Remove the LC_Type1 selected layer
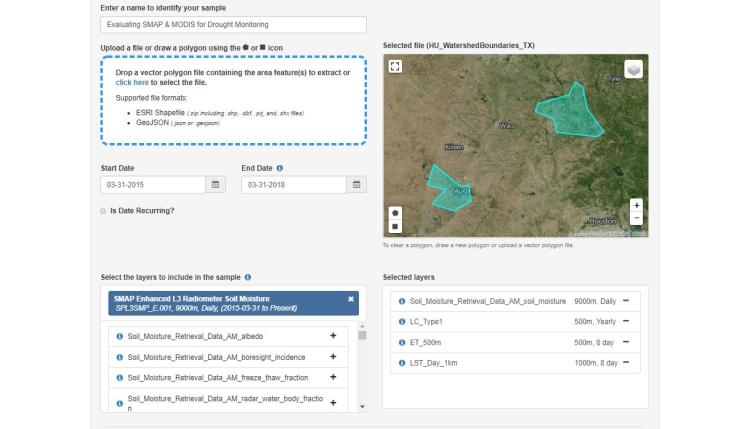Image resolution: width=750 pixels, height=429 pixels. (626, 321)
